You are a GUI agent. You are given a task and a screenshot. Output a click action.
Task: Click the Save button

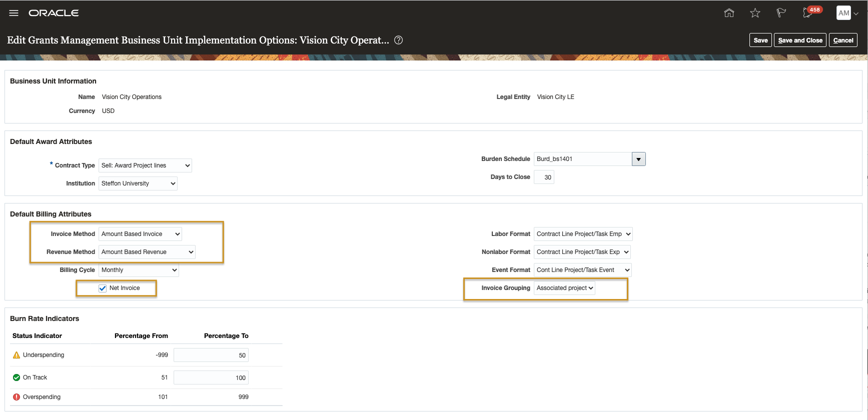[760, 40]
